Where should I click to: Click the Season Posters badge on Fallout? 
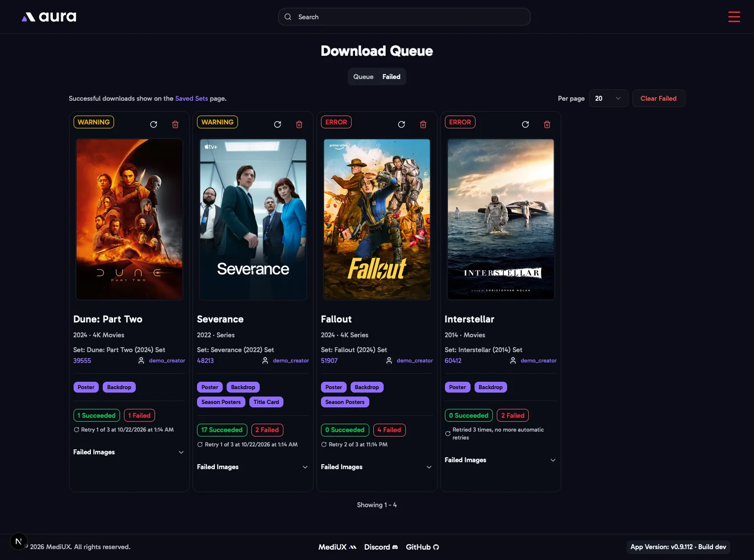tap(345, 402)
